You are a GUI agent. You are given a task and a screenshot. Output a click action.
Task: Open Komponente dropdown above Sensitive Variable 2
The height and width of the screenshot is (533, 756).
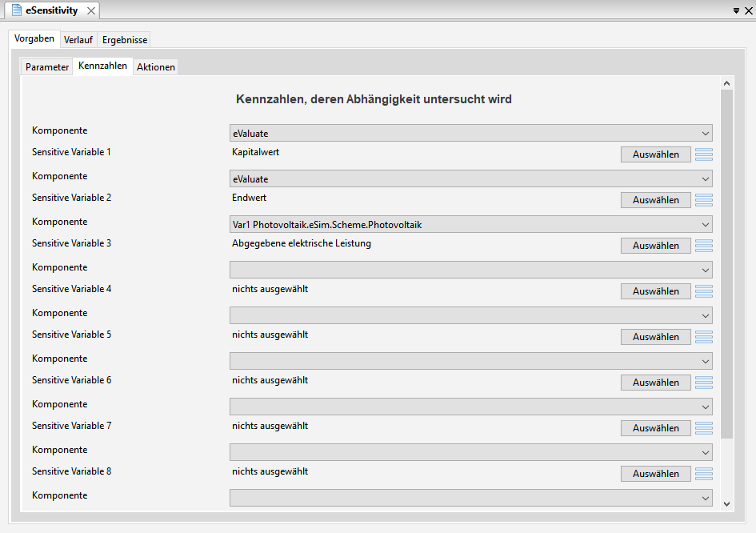click(470, 179)
